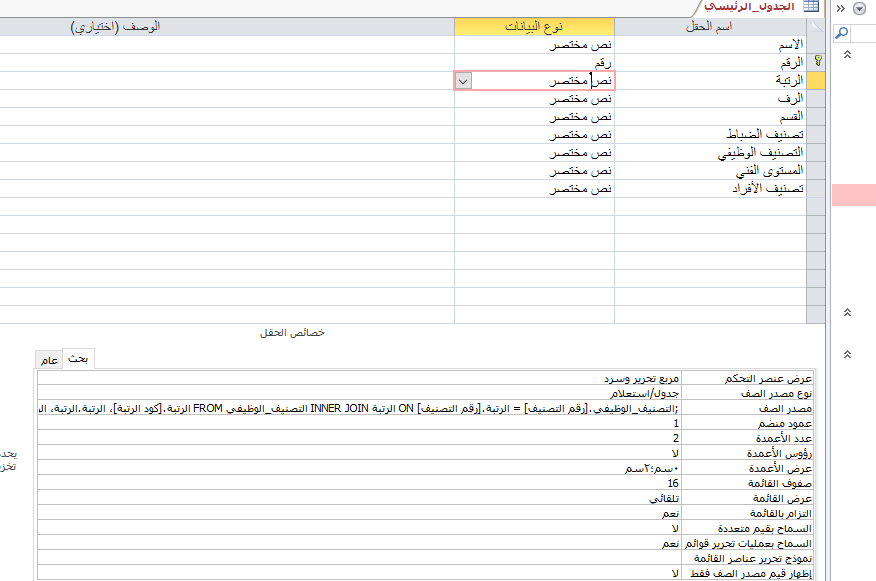
Task: Click the search magnifier icon in navigation pane
Action: click(x=842, y=33)
